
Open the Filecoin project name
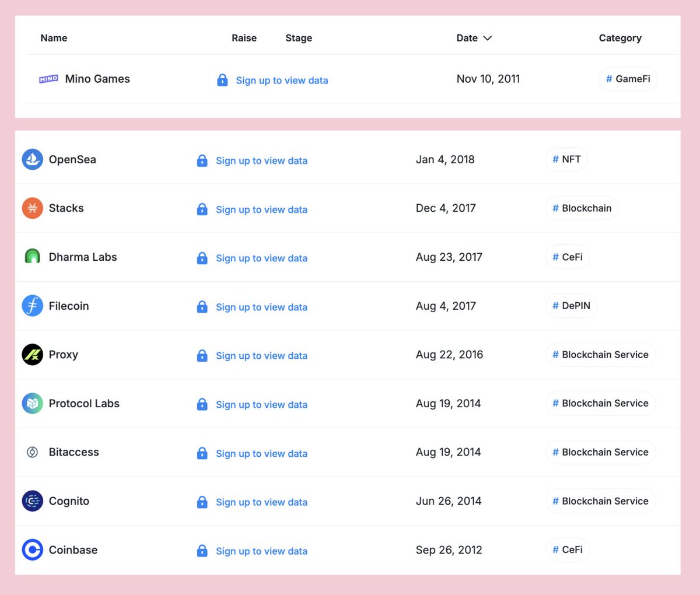[x=69, y=306]
